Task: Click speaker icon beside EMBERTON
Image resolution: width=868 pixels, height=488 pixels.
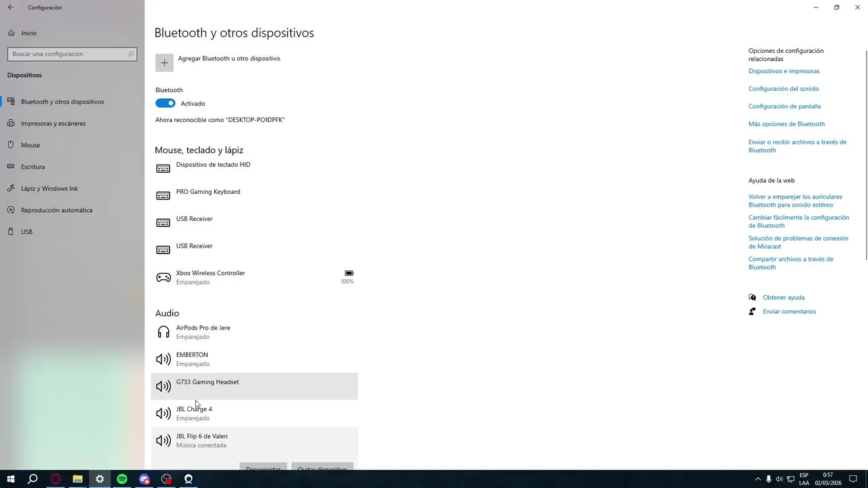Action: point(163,359)
